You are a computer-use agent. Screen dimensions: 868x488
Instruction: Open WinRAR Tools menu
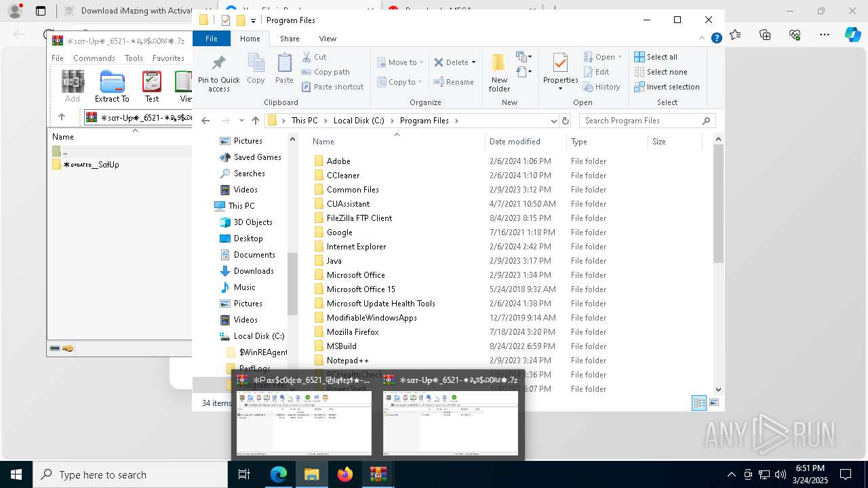134,58
